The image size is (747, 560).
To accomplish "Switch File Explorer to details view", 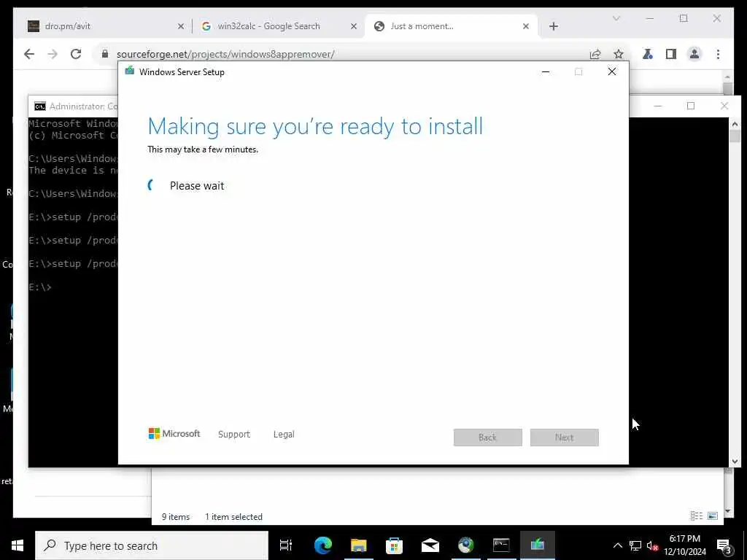I will pos(697,516).
